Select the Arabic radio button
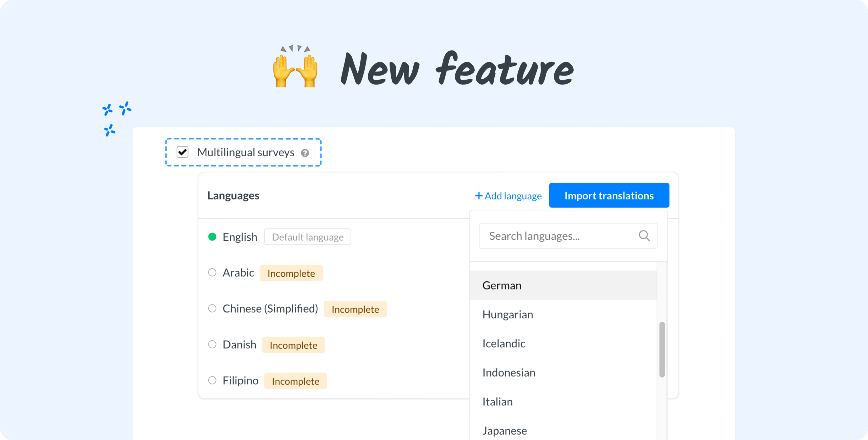 click(x=212, y=273)
